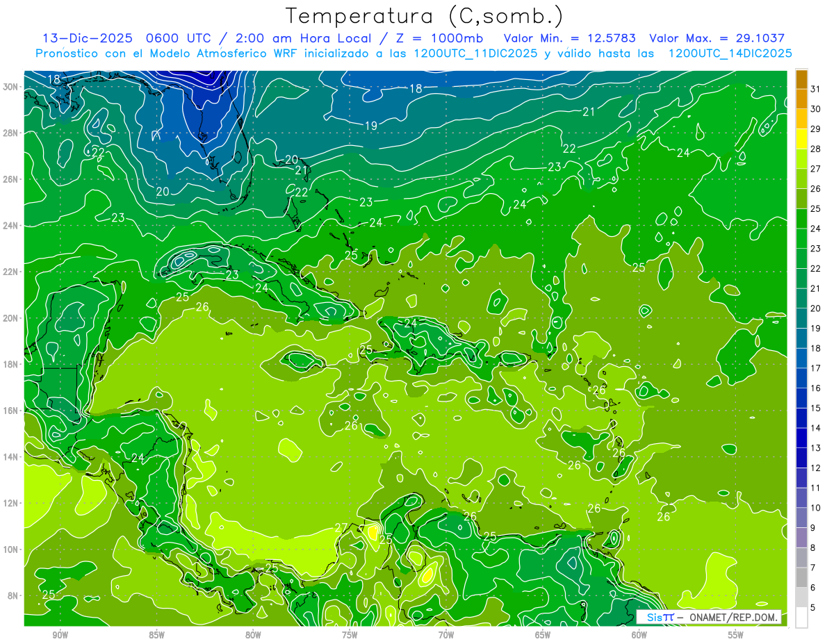Click the 90W longitude label

[60, 635]
